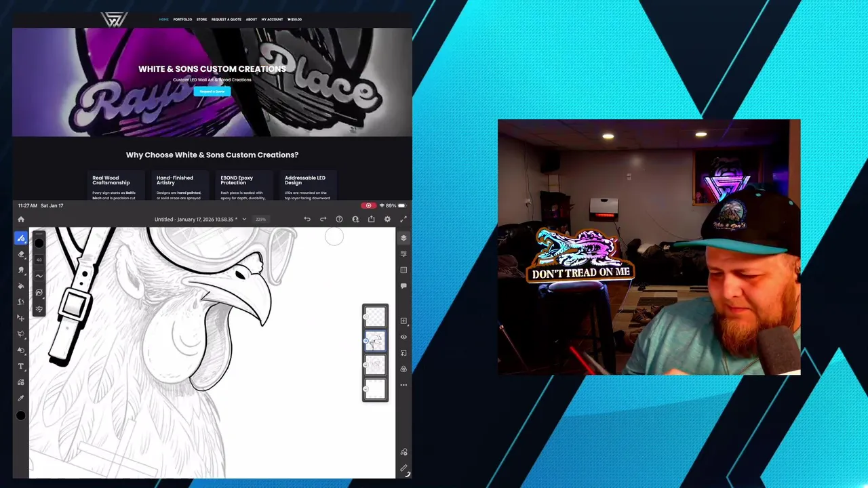Viewport: 868px width, 488px height.
Task: Select the bottom background layer thumbnail
Action: pyautogui.click(x=376, y=389)
